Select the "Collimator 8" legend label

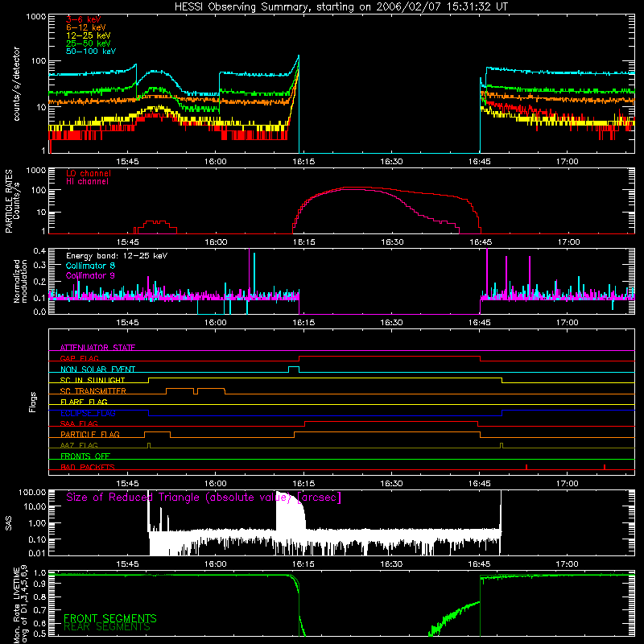(x=90, y=266)
